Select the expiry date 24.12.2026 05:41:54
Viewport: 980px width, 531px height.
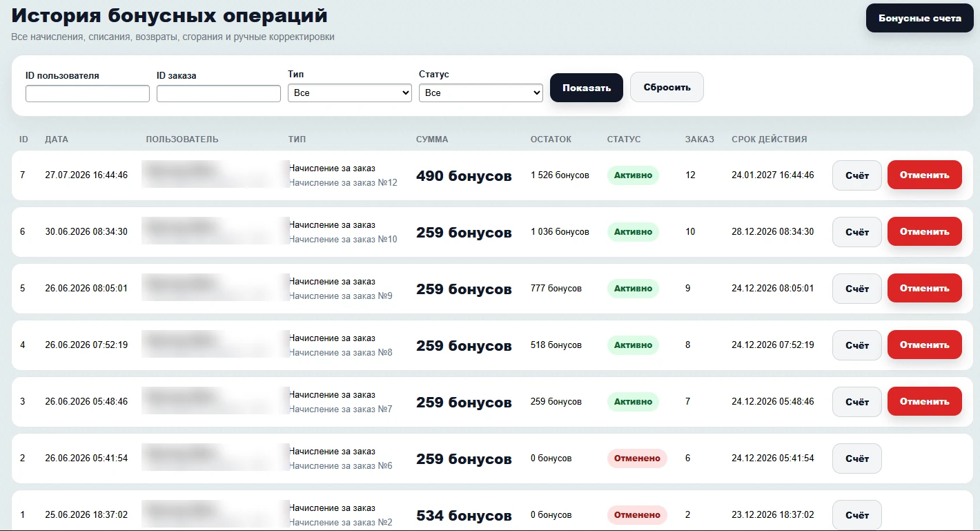(773, 458)
